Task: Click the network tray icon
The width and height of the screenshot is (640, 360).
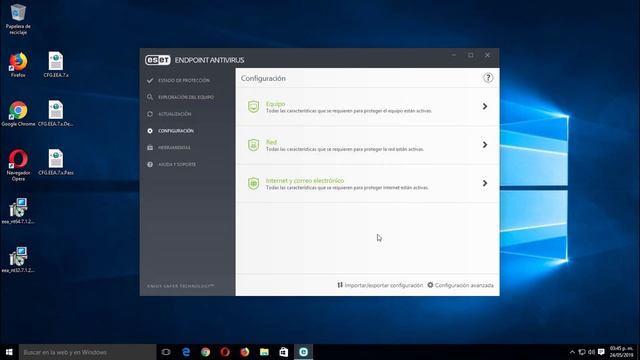Action: click(x=582, y=352)
